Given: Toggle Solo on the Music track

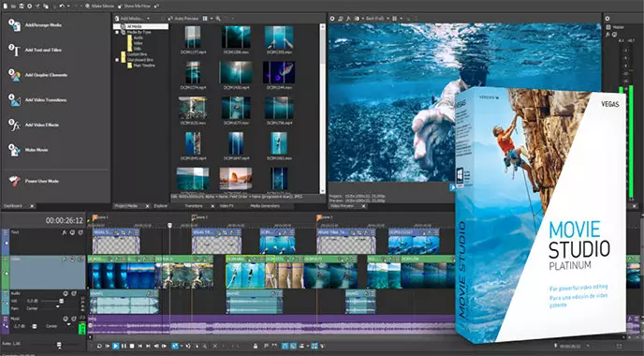Looking at the screenshot, I should click(x=74, y=319).
